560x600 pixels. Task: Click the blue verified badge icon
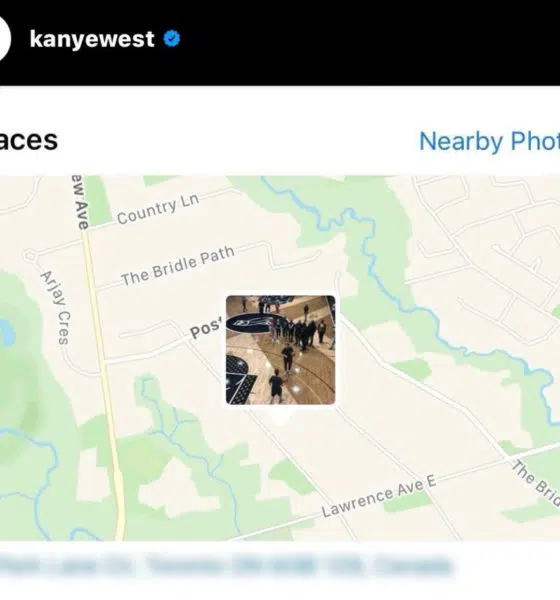coord(172,39)
